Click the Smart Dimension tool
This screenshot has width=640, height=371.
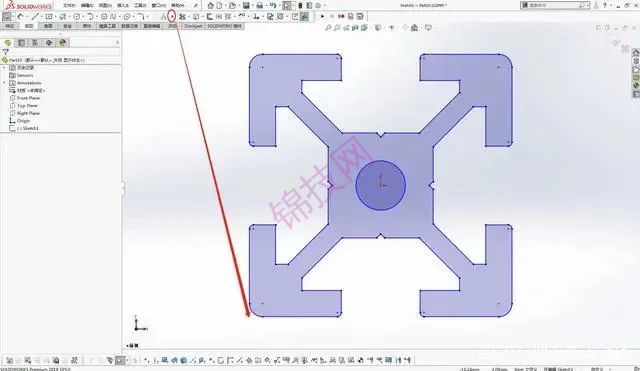coord(20,16)
